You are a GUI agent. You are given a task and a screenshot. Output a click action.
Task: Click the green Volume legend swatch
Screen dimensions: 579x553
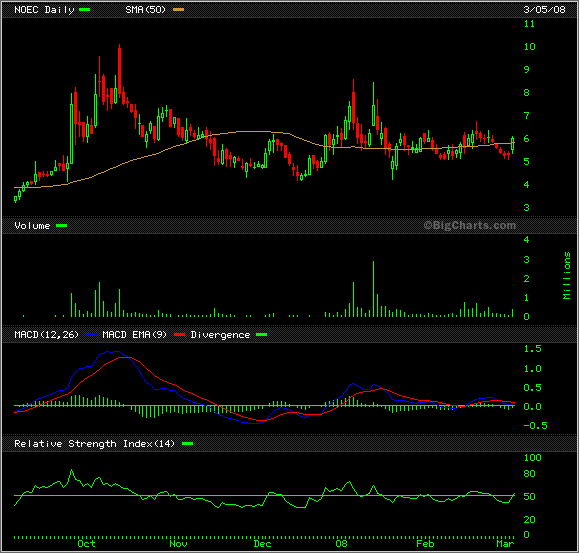[61, 226]
